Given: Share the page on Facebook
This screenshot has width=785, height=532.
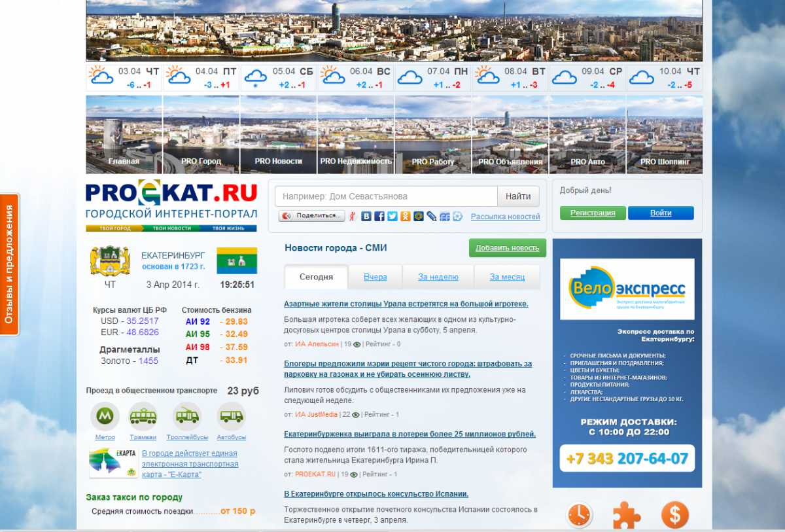Looking at the screenshot, I should (x=379, y=216).
